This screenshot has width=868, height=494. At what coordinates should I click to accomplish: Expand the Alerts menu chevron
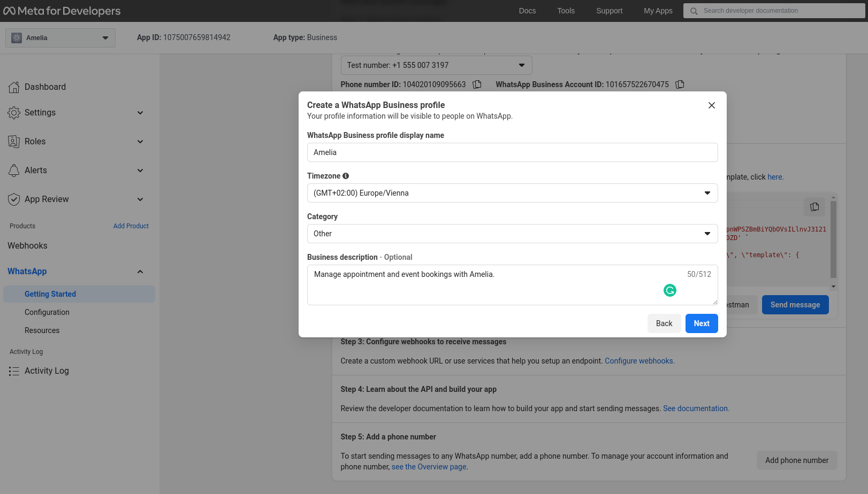[140, 171]
